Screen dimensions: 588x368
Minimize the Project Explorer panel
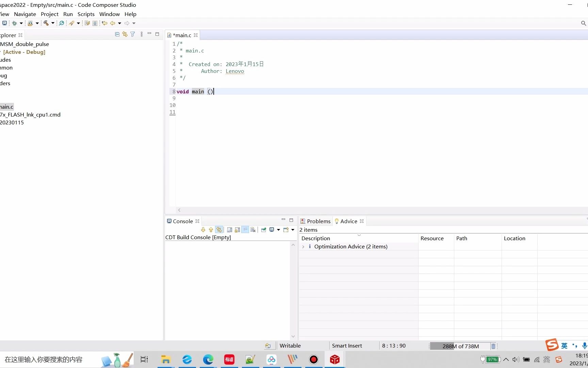click(x=149, y=34)
